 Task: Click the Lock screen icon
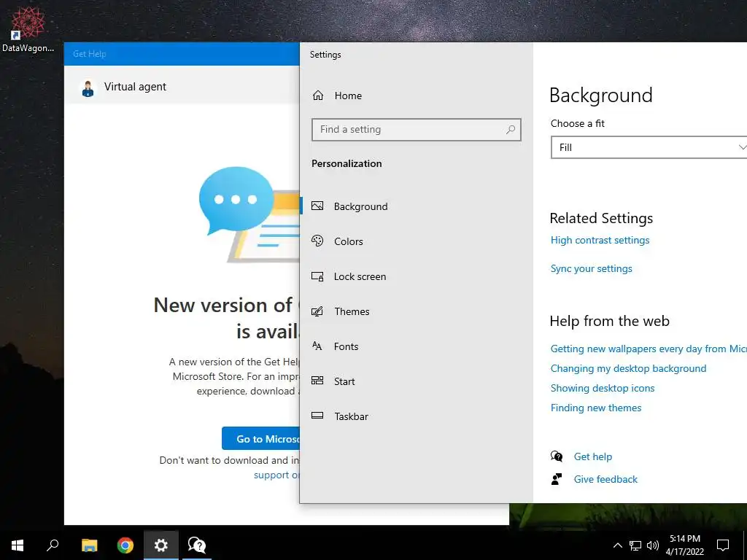click(317, 276)
